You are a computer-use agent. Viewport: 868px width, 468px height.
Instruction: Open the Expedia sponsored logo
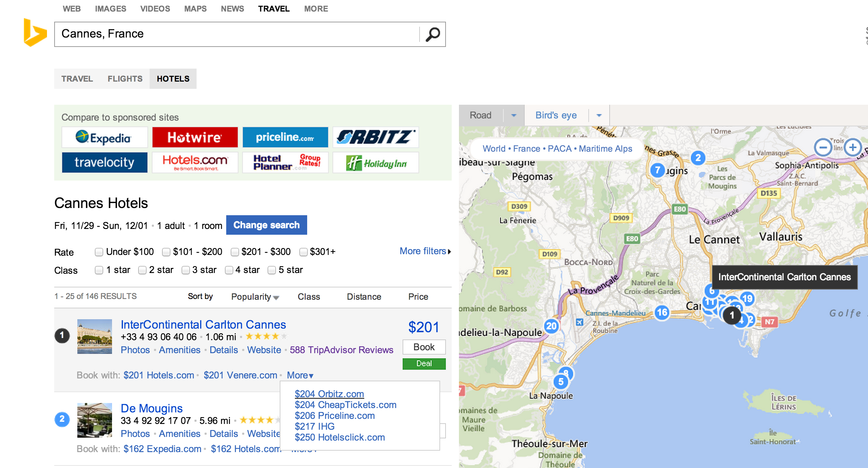(x=104, y=137)
